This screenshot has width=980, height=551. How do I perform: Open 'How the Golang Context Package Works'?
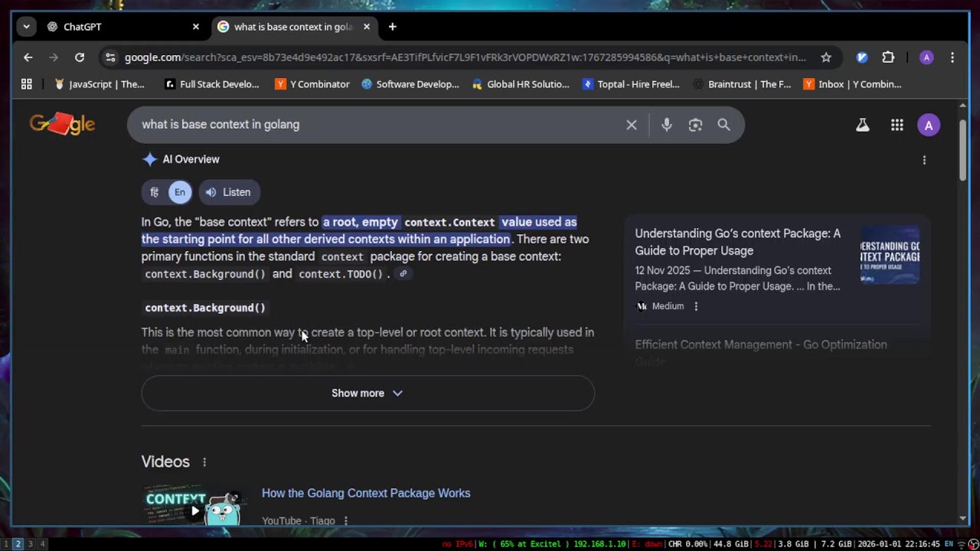coord(366,494)
